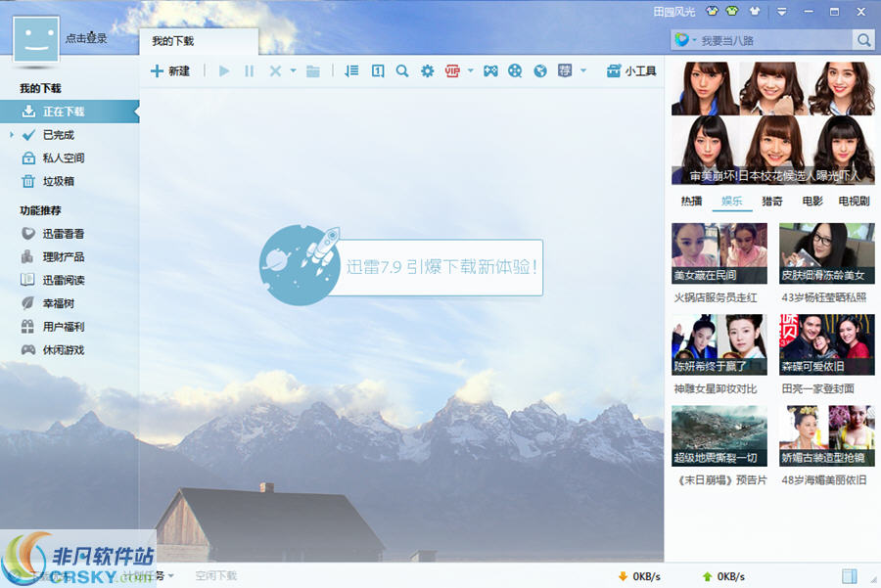
Task: Click the 田亮一家登封面 caption link
Action: 818,388
